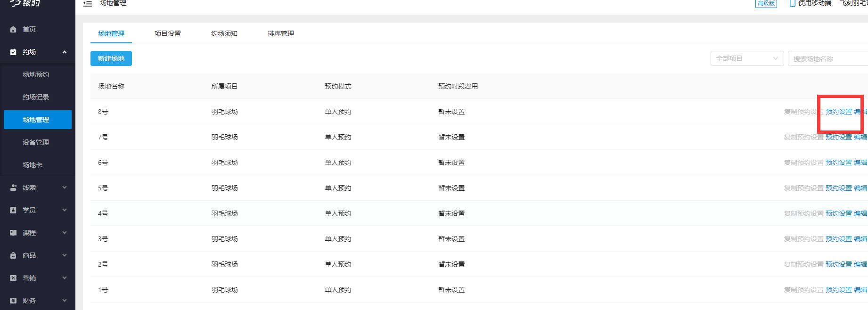Collapse the 约场 menu arrow
This screenshot has width=868, height=310.
pyautogui.click(x=65, y=52)
